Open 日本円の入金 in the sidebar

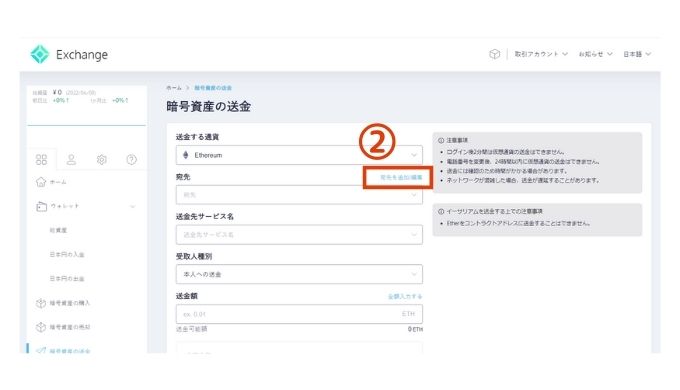(67, 255)
